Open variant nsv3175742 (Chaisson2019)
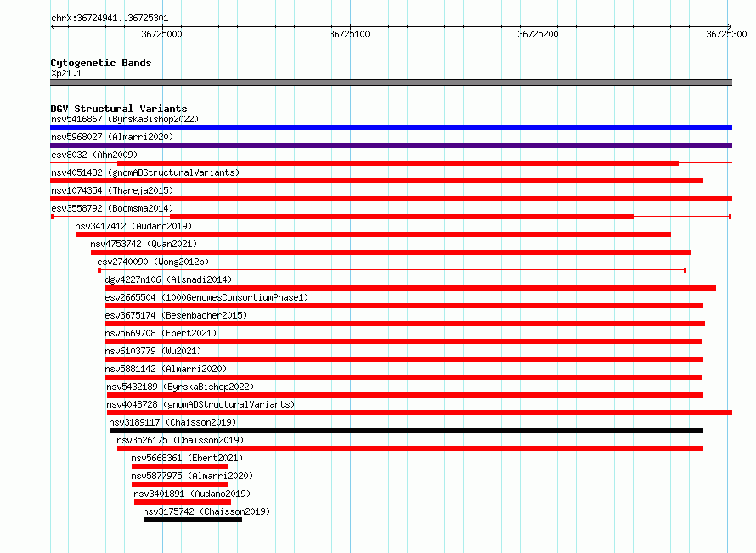 [206, 511]
